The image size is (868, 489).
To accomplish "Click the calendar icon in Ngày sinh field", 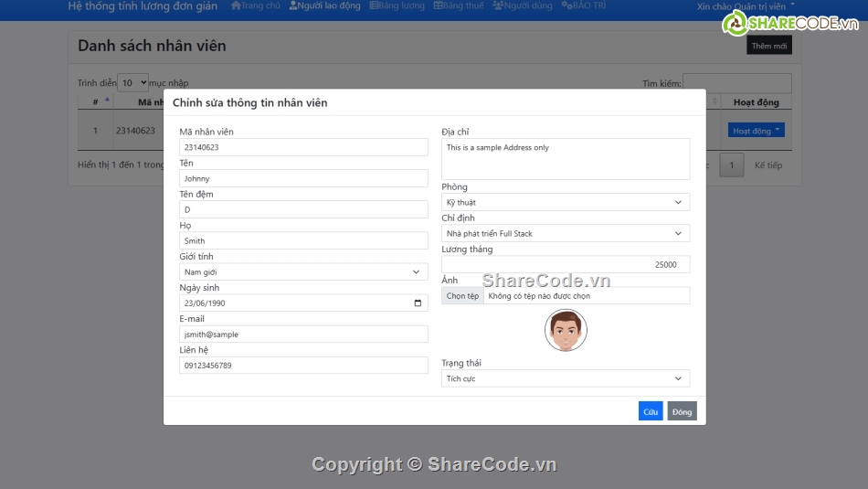I will pyautogui.click(x=418, y=303).
